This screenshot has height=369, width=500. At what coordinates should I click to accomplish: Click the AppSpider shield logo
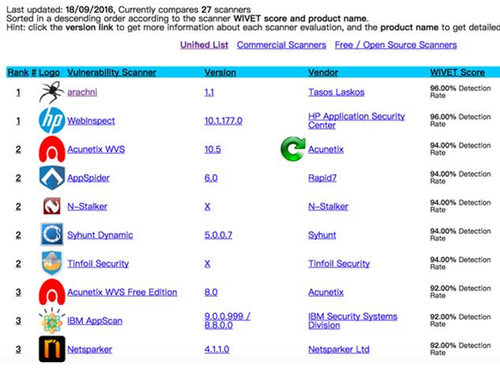click(52, 178)
